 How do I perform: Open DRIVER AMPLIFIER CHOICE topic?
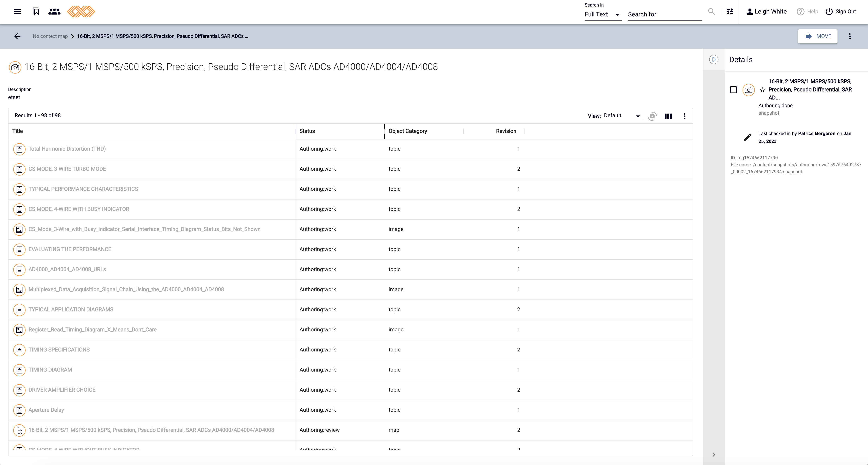coord(62,390)
